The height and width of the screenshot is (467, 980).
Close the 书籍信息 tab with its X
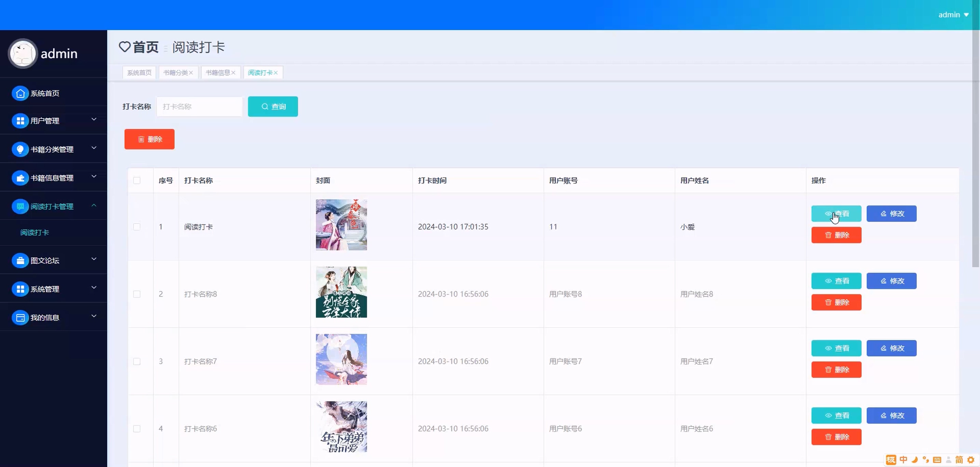(233, 73)
